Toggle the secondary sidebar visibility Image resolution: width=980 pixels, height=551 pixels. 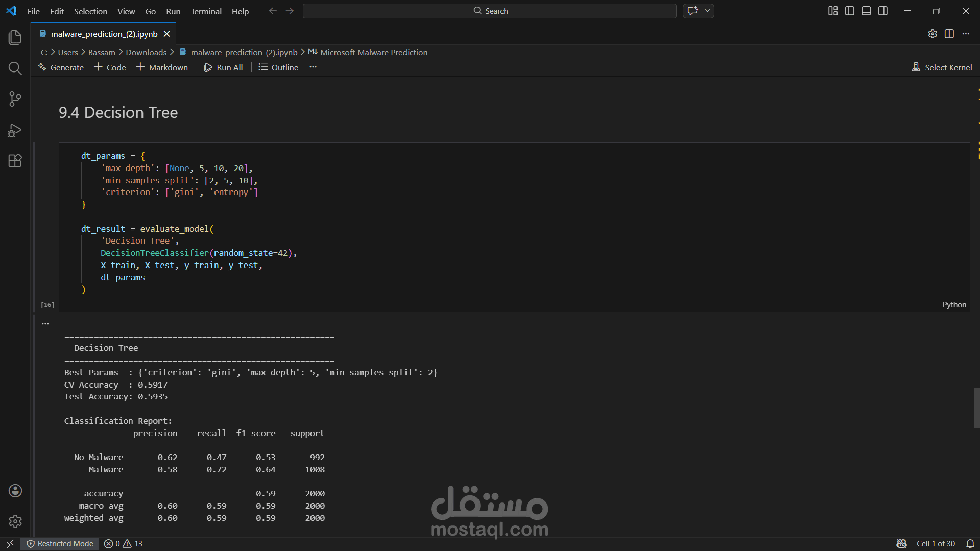click(x=883, y=10)
